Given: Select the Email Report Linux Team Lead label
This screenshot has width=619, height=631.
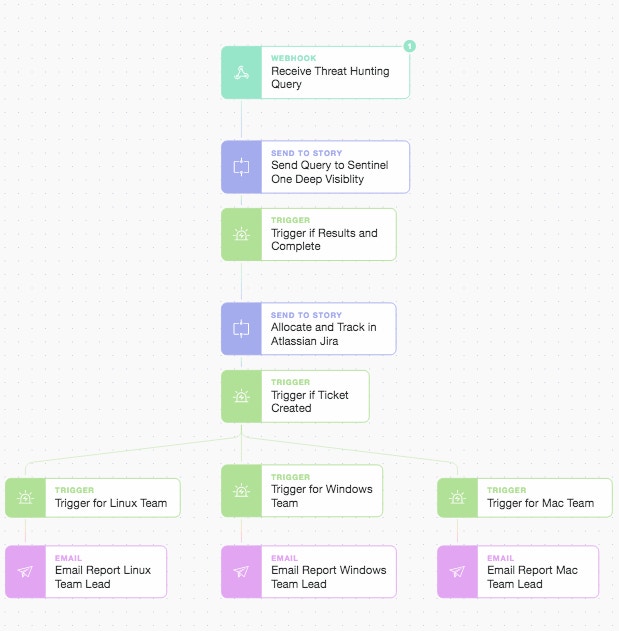Looking at the screenshot, I should pyautogui.click(x=103, y=577).
